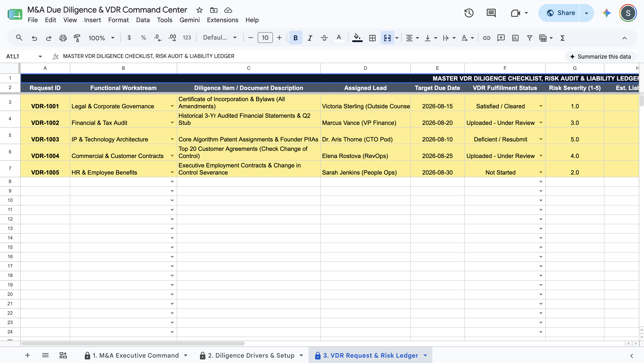Click the add sheet plus button

point(28,355)
